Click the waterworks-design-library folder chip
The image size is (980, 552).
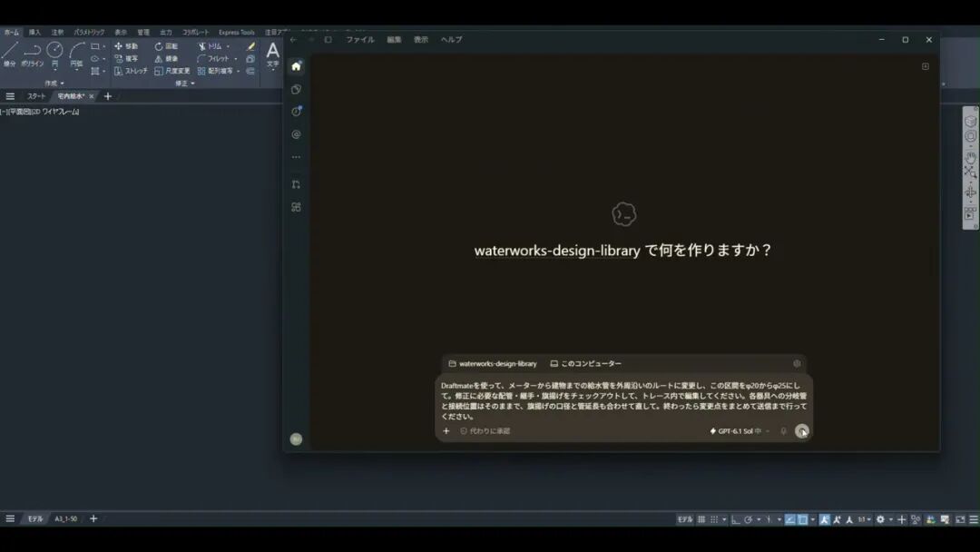(493, 363)
